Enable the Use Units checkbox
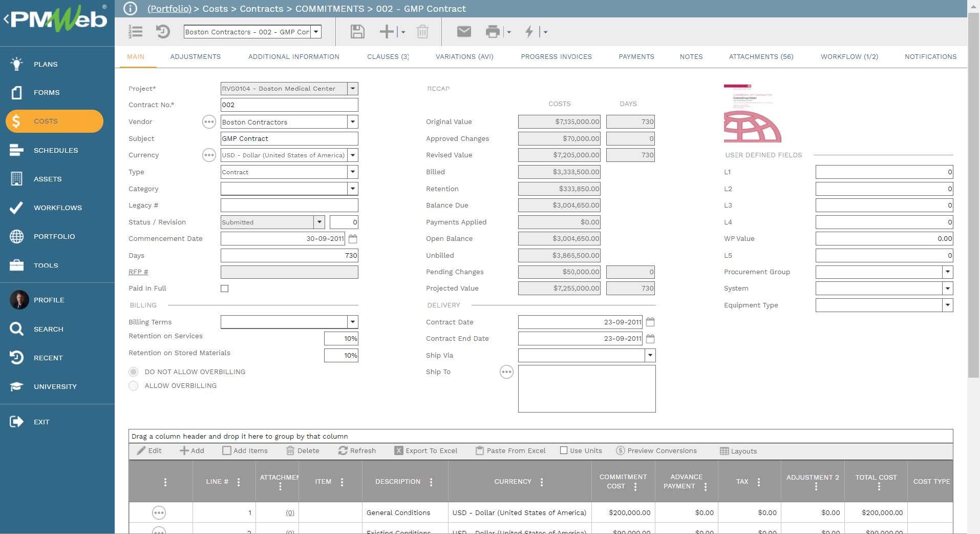980x534 pixels. [564, 450]
